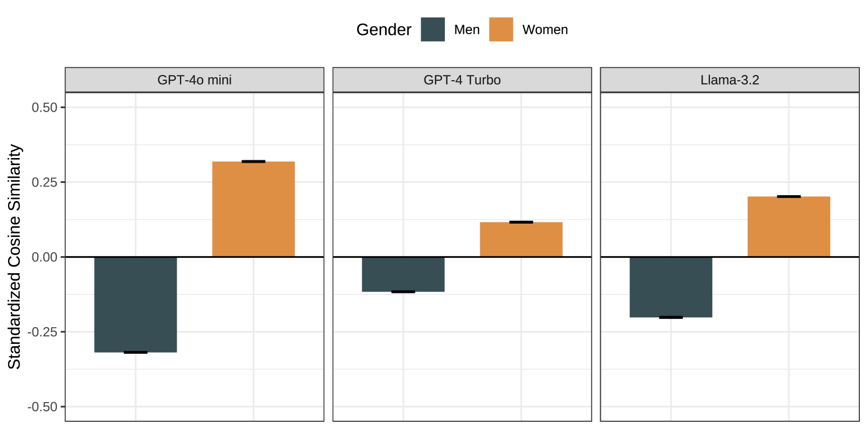Select the Men legend label text
Viewport: 868px width, 434px height.
point(467,30)
